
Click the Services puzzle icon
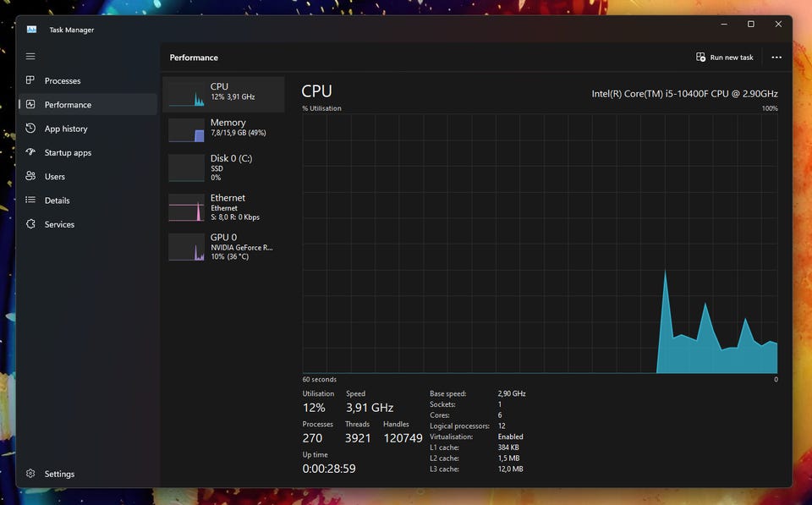[30, 224]
